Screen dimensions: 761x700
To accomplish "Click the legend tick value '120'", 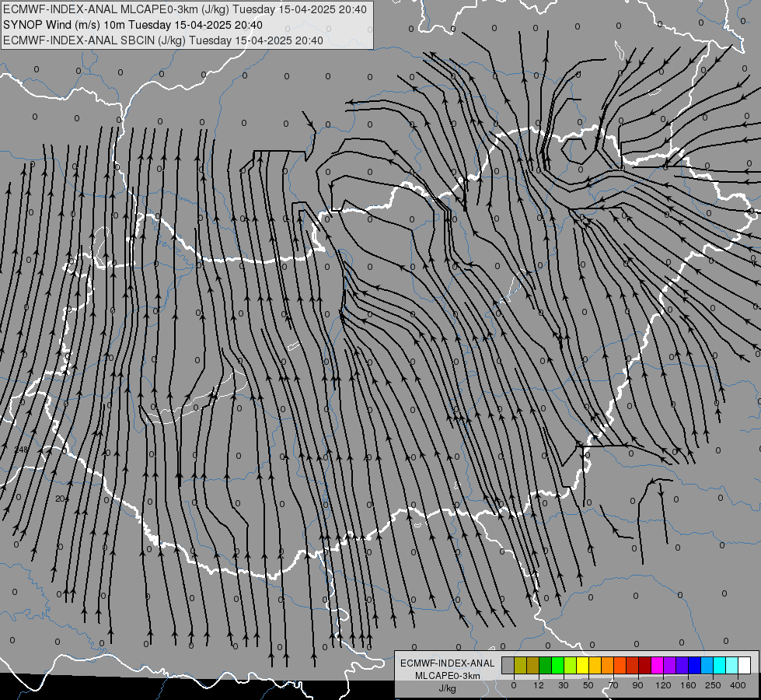I will [663, 685].
